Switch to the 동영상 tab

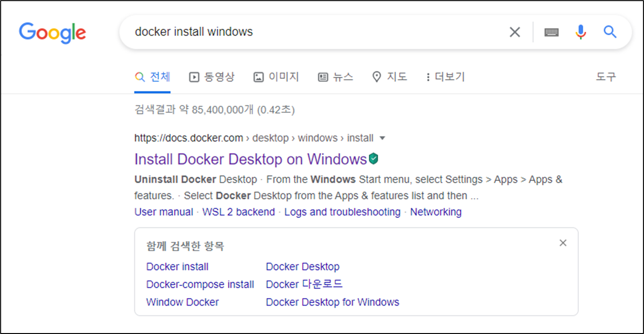click(212, 77)
